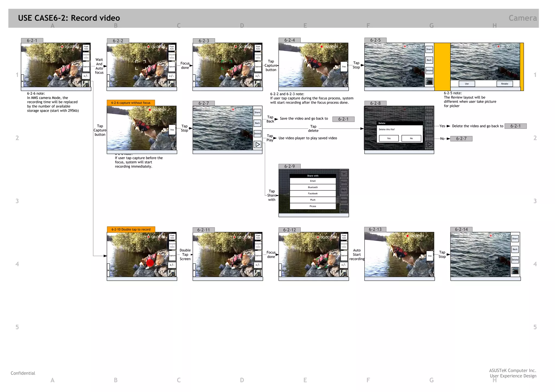Image resolution: width=555 pixels, height=392 pixels.
Task: Click the red double-tap marker in screen 6-2-10
Action: tap(150, 262)
